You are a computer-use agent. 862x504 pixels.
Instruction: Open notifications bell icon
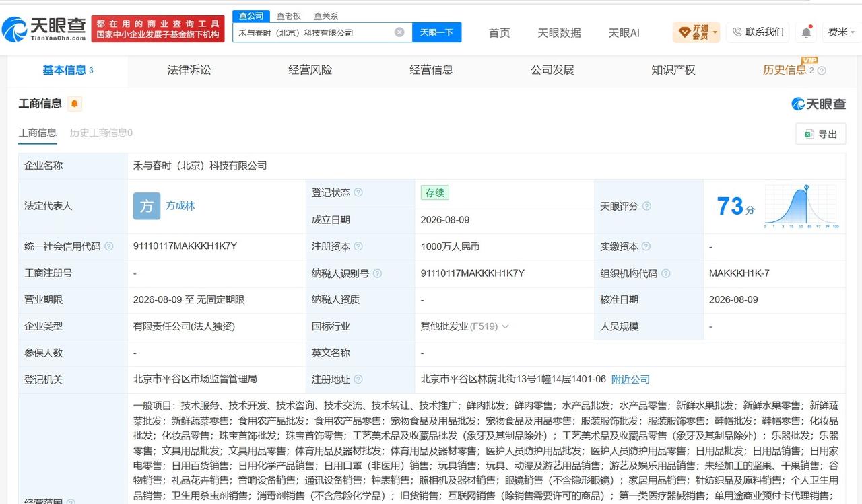pyautogui.click(x=806, y=32)
